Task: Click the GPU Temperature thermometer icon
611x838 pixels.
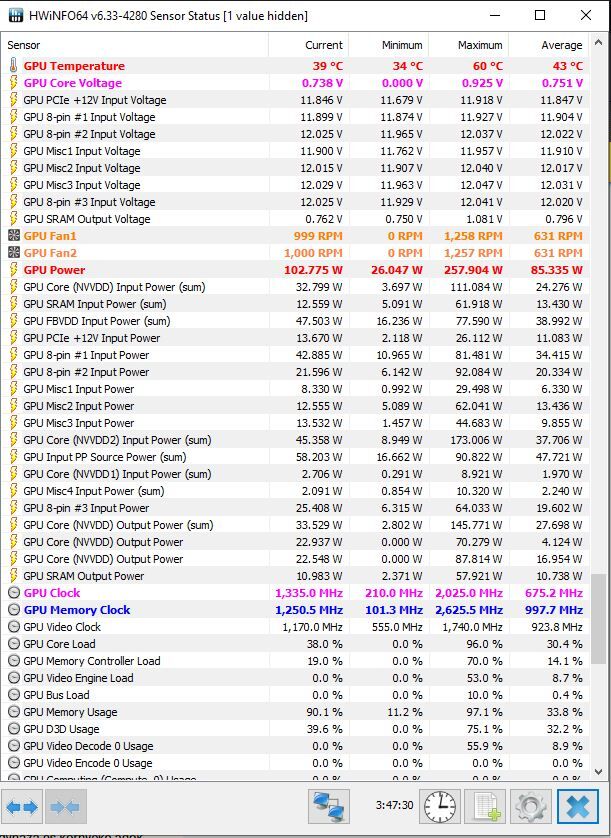Action: click(x=14, y=66)
